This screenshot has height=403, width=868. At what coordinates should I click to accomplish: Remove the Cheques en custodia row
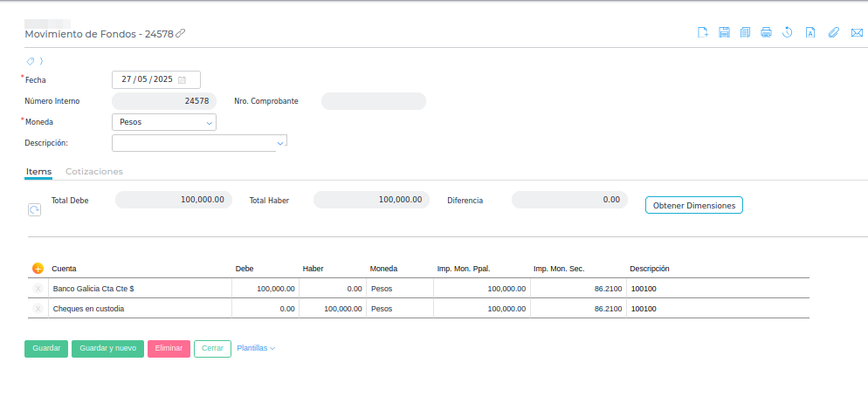[x=38, y=309]
